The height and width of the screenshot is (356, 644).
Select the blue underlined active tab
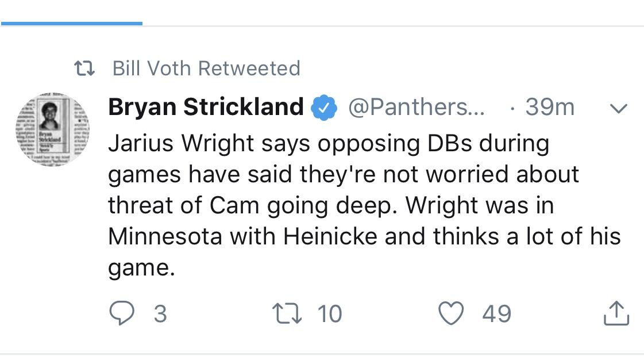(x=72, y=24)
